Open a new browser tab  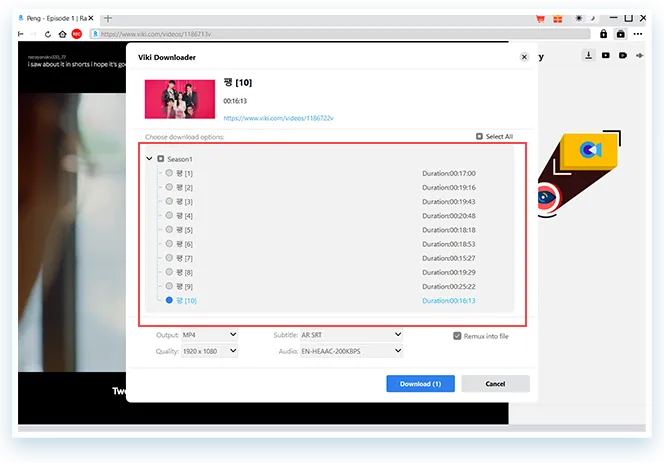108,18
